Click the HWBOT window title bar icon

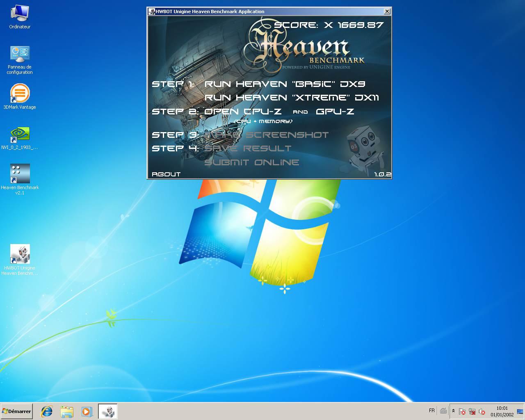151,11
